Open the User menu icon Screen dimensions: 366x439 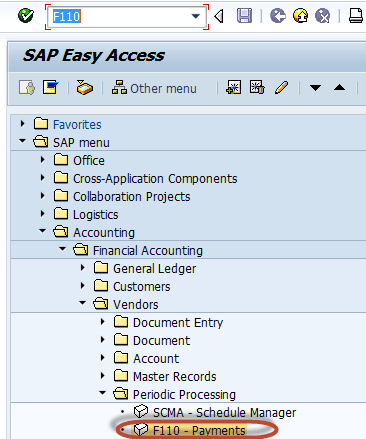click(x=27, y=88)
